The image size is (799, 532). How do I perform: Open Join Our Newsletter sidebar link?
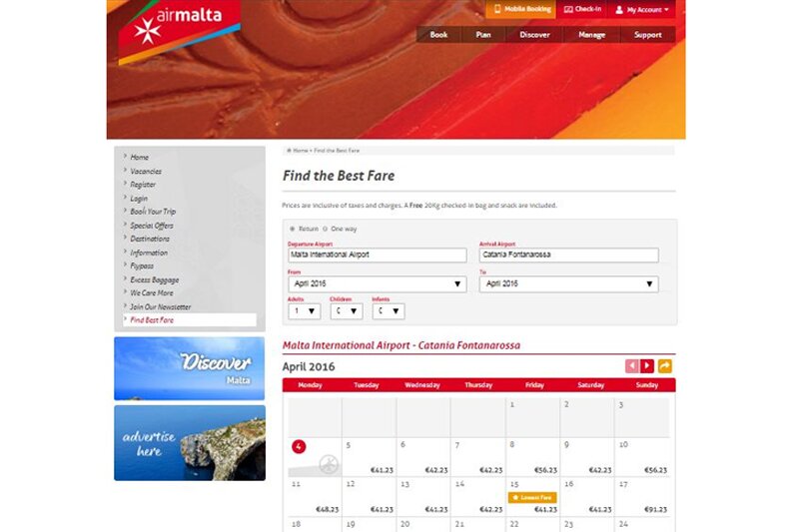pos(160,306)
